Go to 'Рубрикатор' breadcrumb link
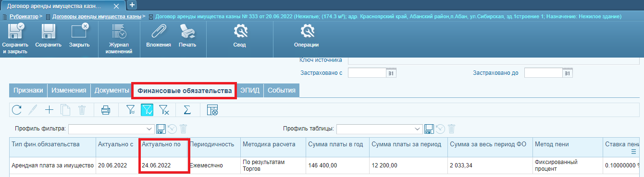The image size is (644, 177). coord(24,16)
